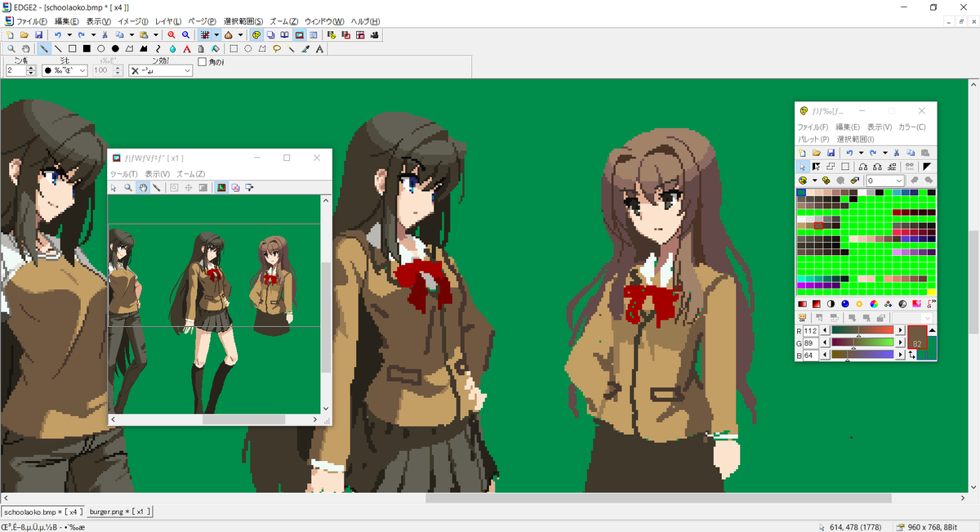Toggle the palette window icon in main toolbar
Viewport: 980px width, 532px height.
click(x=257, y=35)
